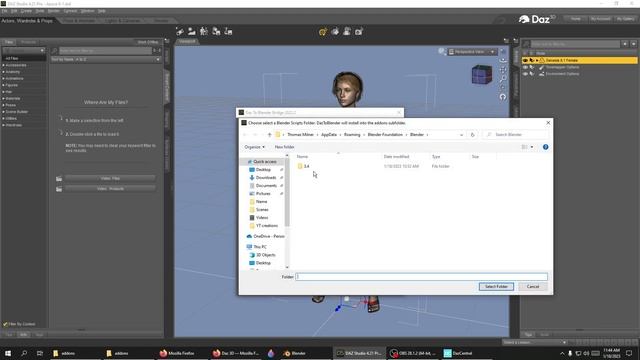Toggle visibility eye of Environment Options
The height and width of the screenshot is (360, 640).
click(525, 74)
